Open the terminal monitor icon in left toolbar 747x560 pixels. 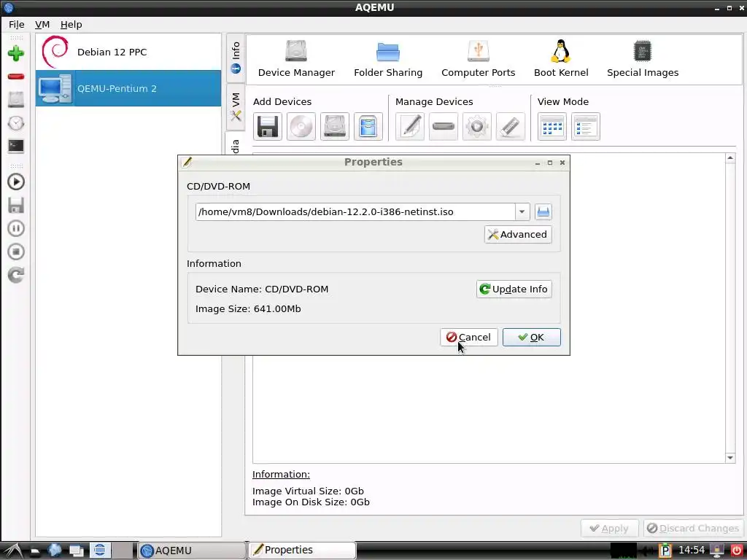click(x=16, y=146)
